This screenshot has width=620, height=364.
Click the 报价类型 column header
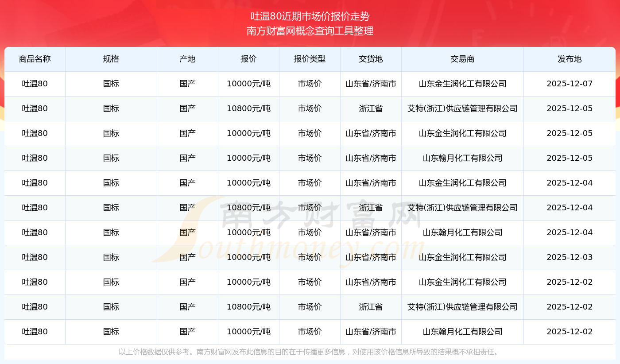(310, 59)
